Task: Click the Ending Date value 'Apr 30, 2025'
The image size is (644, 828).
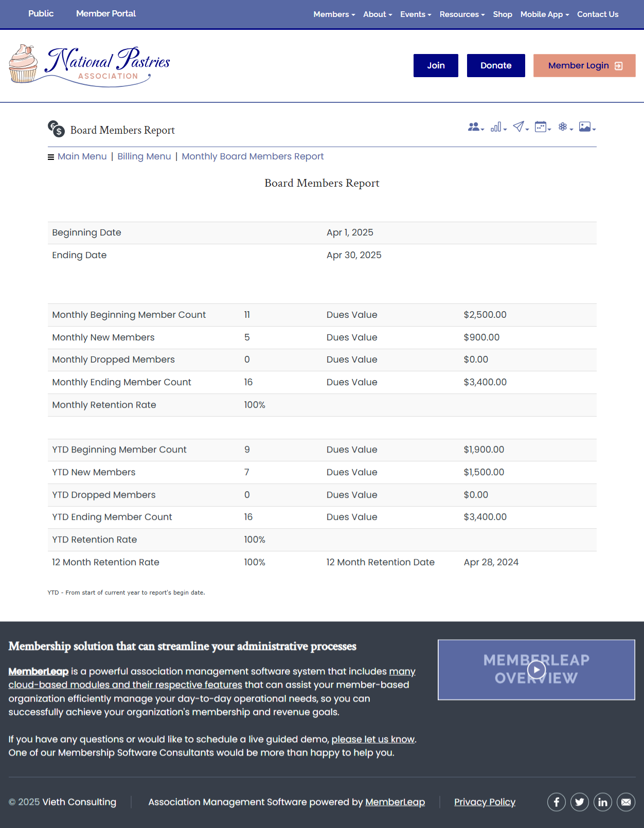Action: pyautogui.click(x=354, y=255)
